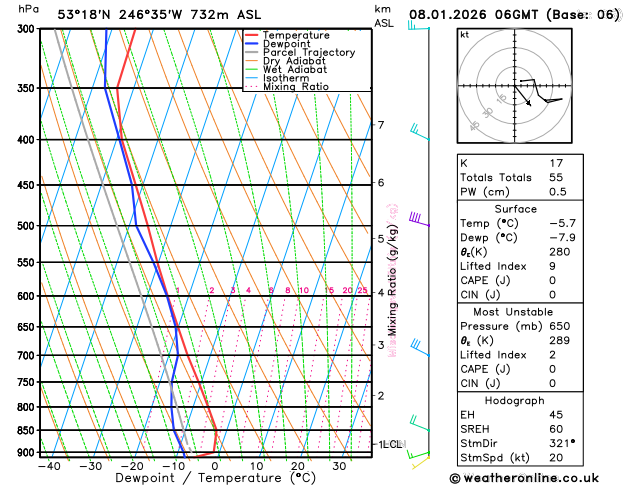Screen dimensions: 629x486
Task: Click the 1LCL marker on the altitude axis
Action: [390, 444]
